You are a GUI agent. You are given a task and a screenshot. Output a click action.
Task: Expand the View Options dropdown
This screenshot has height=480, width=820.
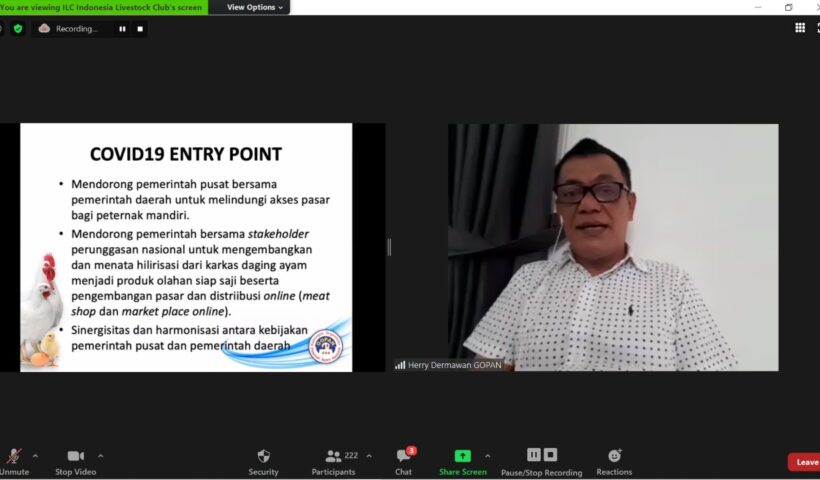click(x=255, y=7)
